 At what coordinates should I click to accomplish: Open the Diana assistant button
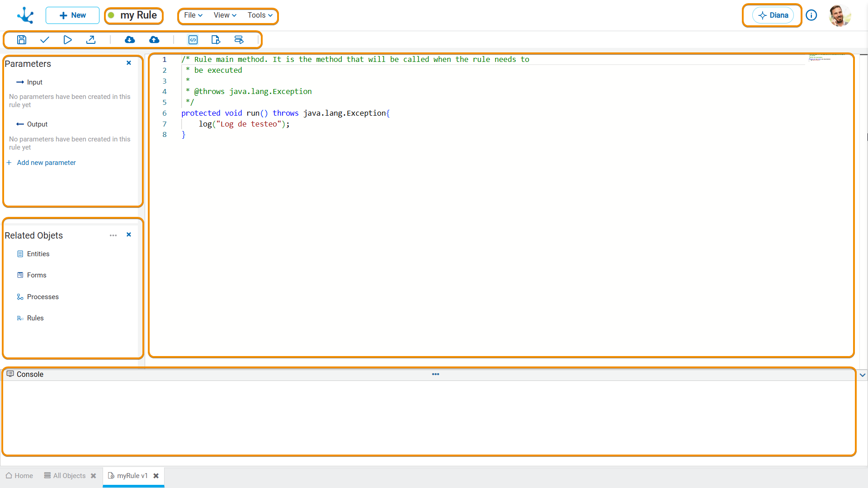point(773,15)
